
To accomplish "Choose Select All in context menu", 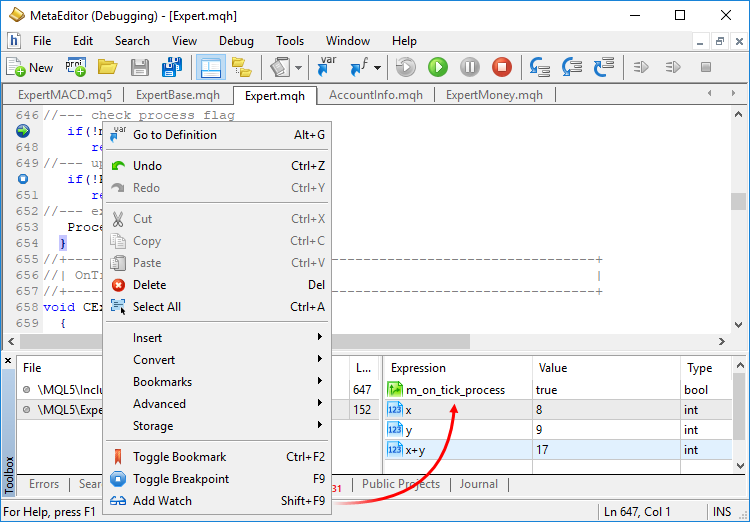I will point(218,307).
